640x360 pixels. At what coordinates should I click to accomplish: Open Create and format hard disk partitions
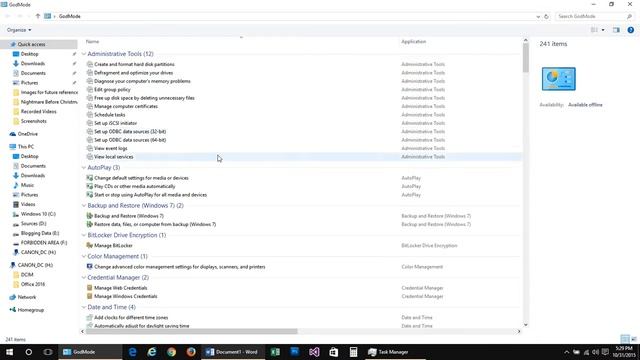[134, 64]
